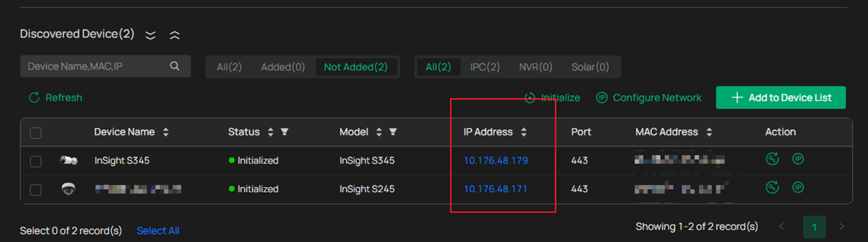This screenshot has height=242, width=868.
Task: Collapse the Discovered Device section with double-down chevron
Action: (x=151, y=35)
